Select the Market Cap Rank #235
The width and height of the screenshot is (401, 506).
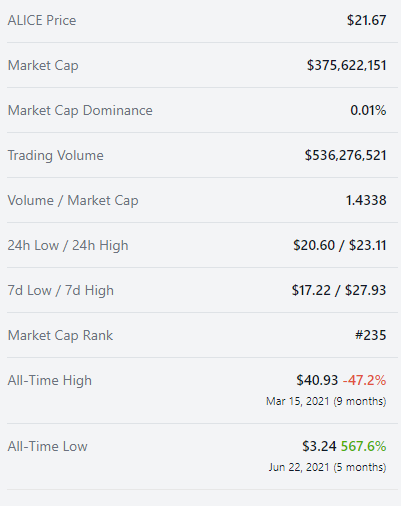click(x=370, y=335)
